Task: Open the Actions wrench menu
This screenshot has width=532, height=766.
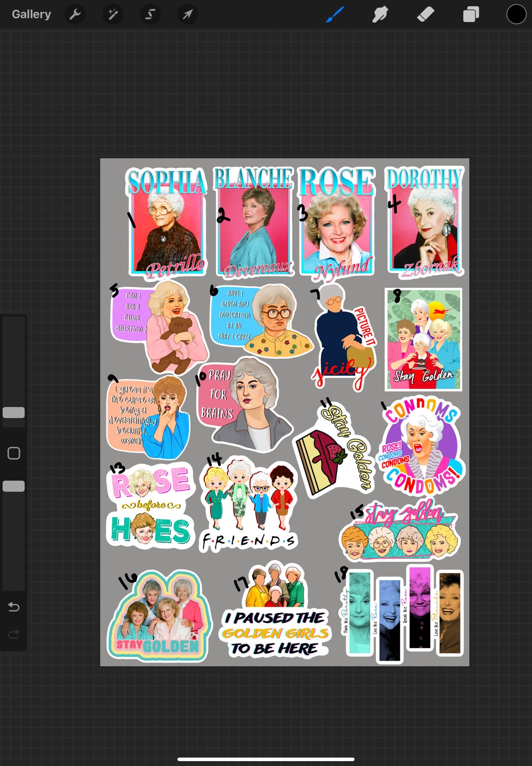Action: pos(75,14)
